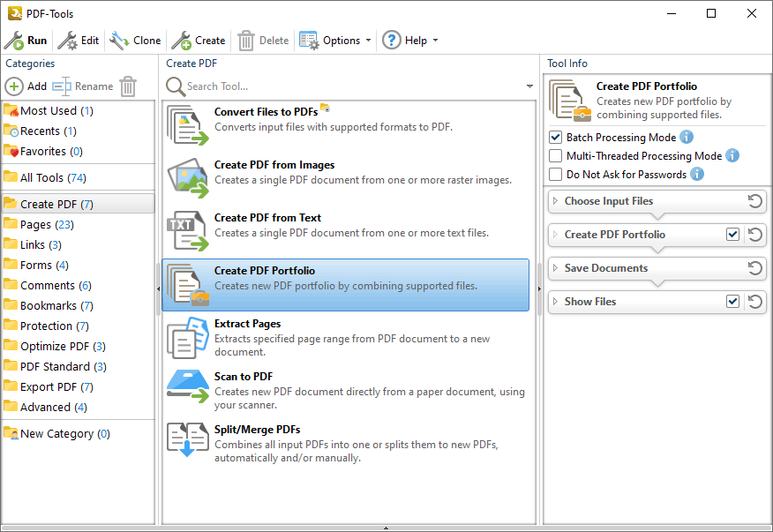Select the Convert Files to PDFs title
773x532 pixels.
pos(266,112)
